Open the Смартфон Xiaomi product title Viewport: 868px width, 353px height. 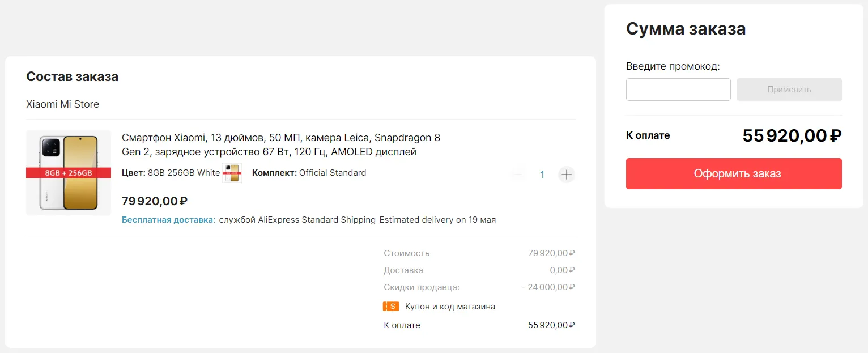coord(281,144)
